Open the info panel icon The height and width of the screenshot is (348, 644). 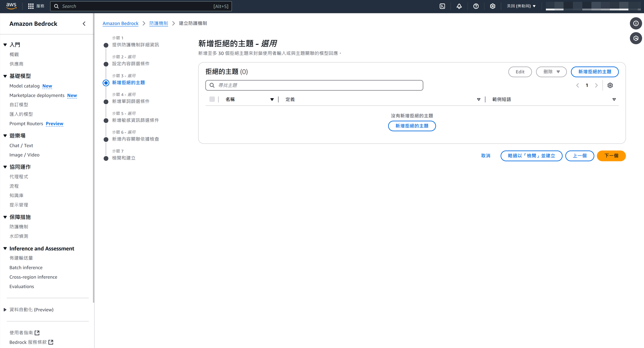coord(636,23)
